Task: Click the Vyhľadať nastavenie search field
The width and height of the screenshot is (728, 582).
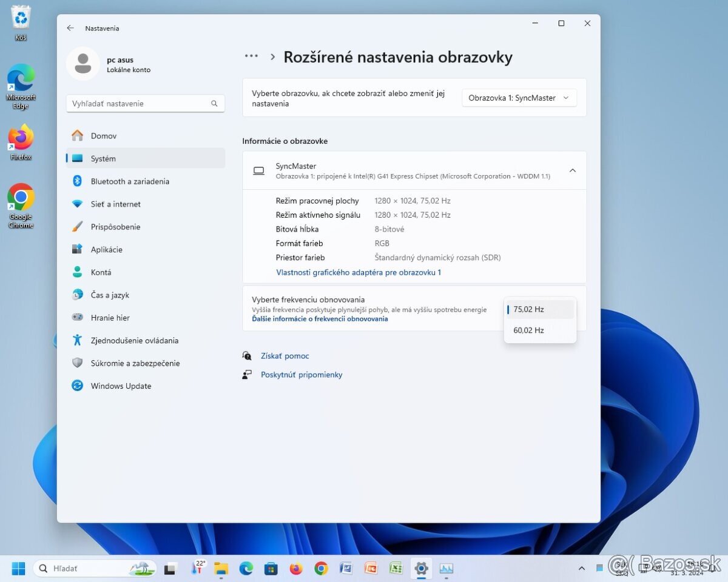Action: pos(145,103)
